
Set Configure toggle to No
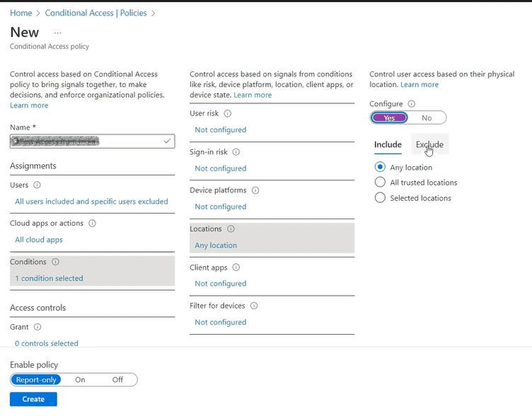pyautogui.click(x=427, y=118)
